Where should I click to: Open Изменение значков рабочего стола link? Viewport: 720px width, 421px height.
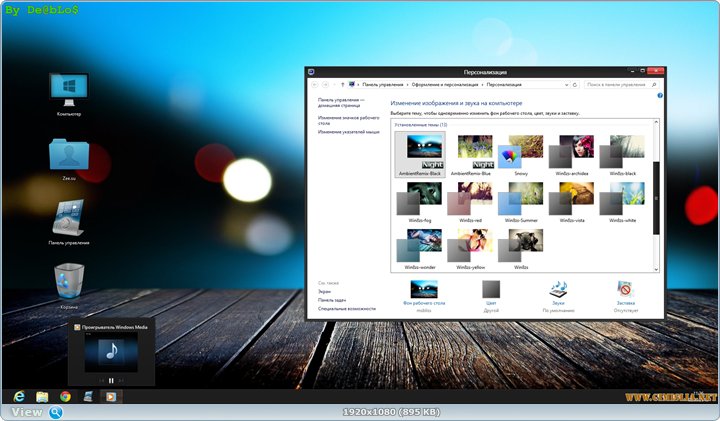[345, 120]
